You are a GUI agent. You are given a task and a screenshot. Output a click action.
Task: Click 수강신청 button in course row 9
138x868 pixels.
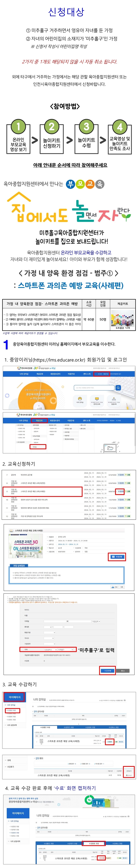click(120, 491)
